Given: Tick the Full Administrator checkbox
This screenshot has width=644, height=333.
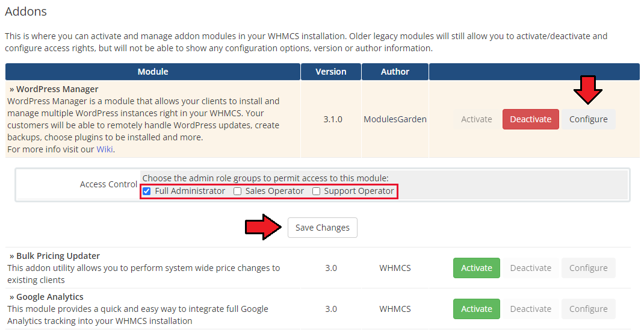Looking at the screenshot, I should coord(147,191).
